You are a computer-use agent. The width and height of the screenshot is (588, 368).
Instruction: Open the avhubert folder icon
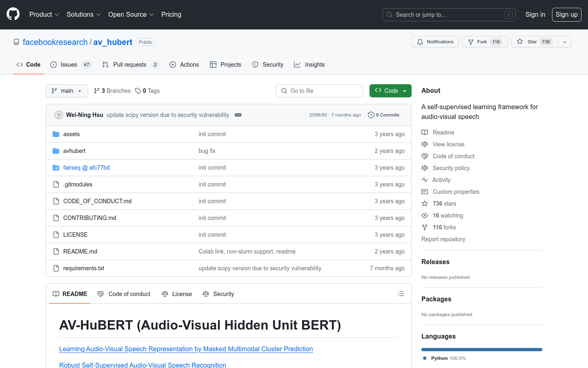[x=56, y=151]
